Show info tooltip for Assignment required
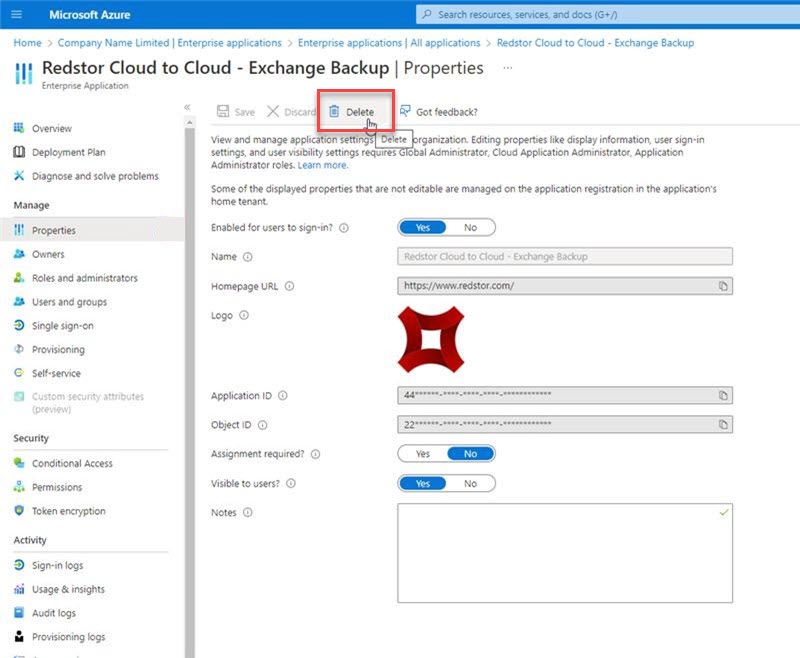Image resolution: width=800 pixels, height=658 pixels. [315, 454]
